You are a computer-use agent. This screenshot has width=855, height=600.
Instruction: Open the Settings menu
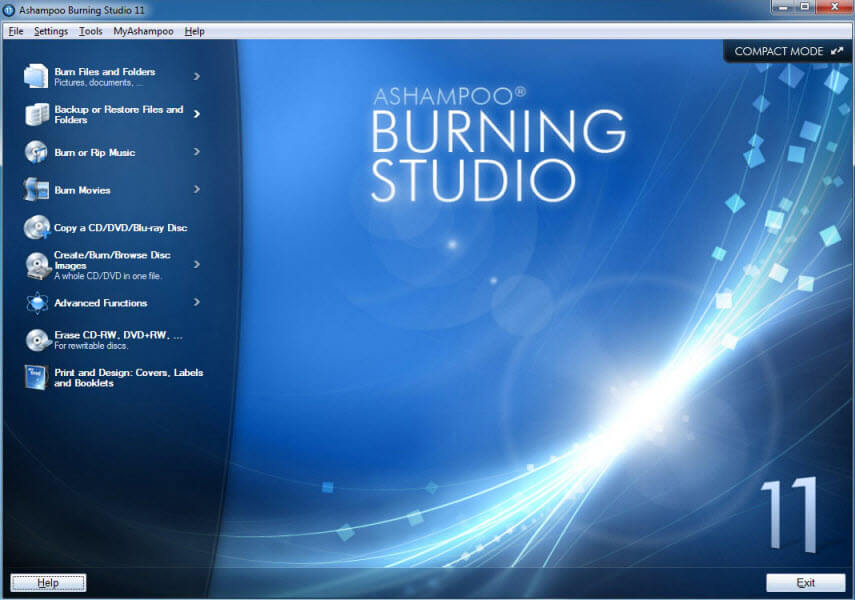coord(51,31)
